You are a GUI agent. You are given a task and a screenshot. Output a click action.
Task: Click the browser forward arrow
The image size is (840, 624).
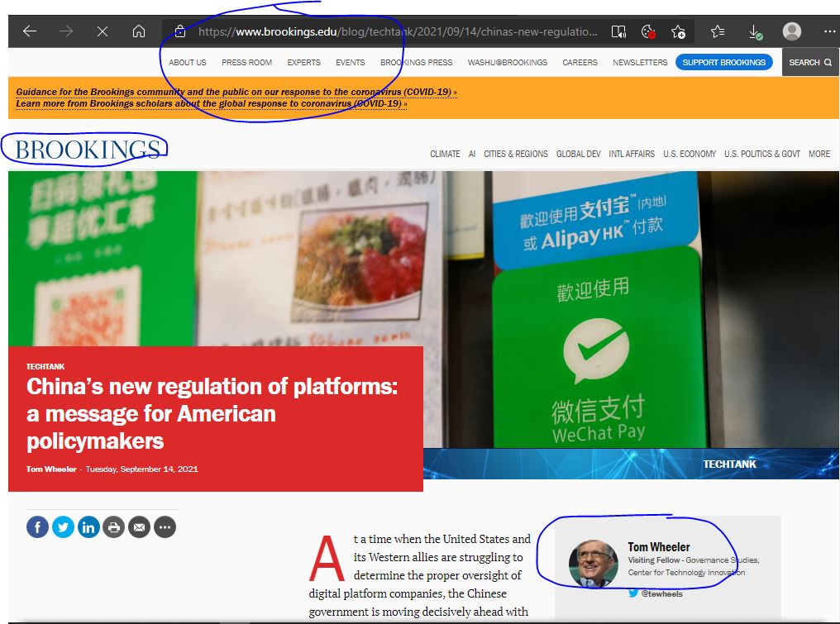pos(66,31)
